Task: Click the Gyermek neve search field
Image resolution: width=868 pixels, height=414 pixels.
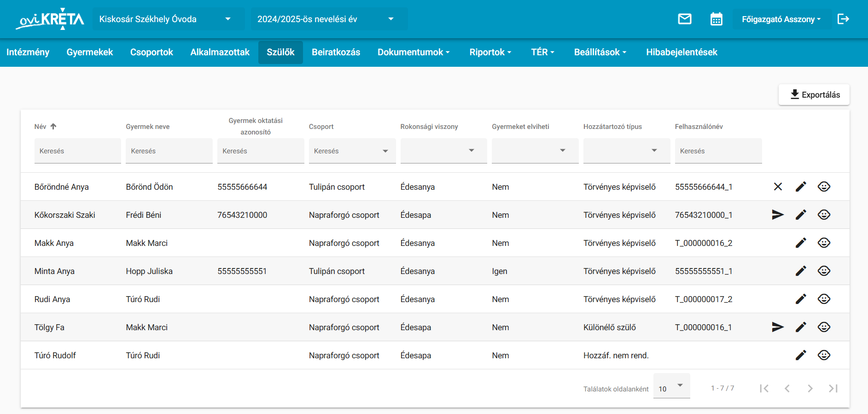Action: (x=169, y=151)
